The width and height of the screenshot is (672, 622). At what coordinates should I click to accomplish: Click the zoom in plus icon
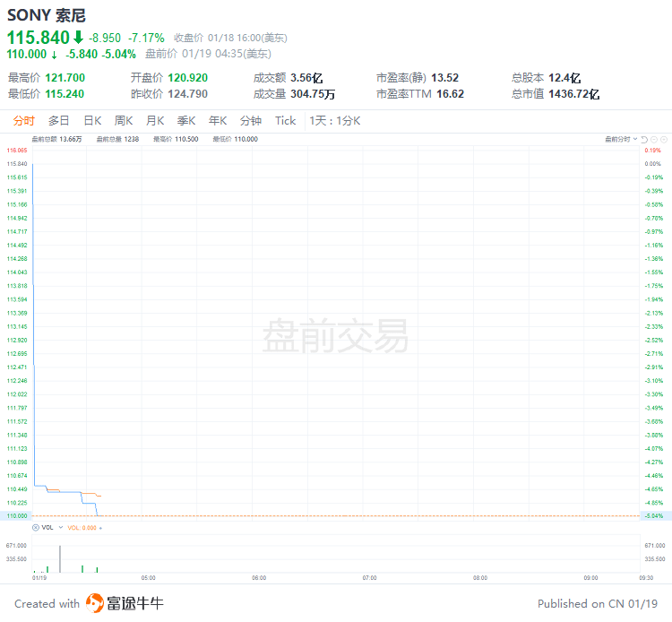pyautogui.click(x=664, y=139)
